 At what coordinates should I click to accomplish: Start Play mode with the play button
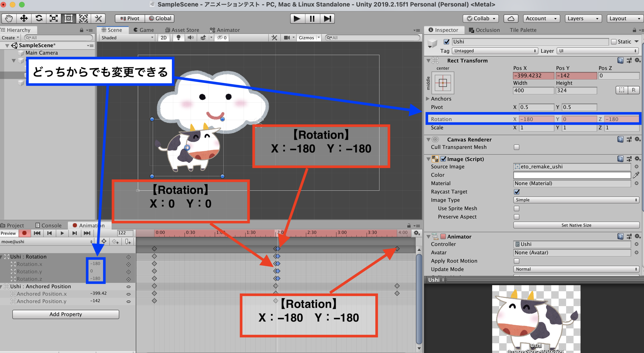pos(297,19)
